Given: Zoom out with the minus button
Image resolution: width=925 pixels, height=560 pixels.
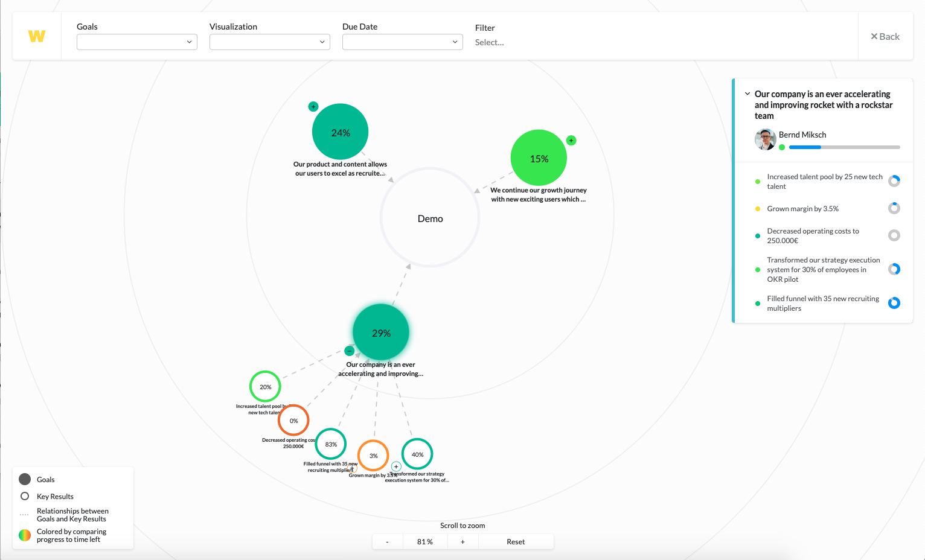Looking at the screenshot, I should coord(387,542).
